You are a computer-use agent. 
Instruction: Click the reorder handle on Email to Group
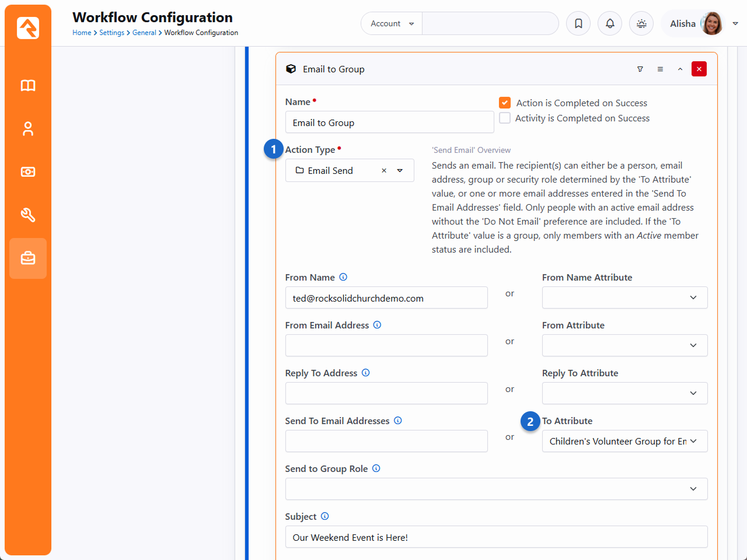pos(660,69)
